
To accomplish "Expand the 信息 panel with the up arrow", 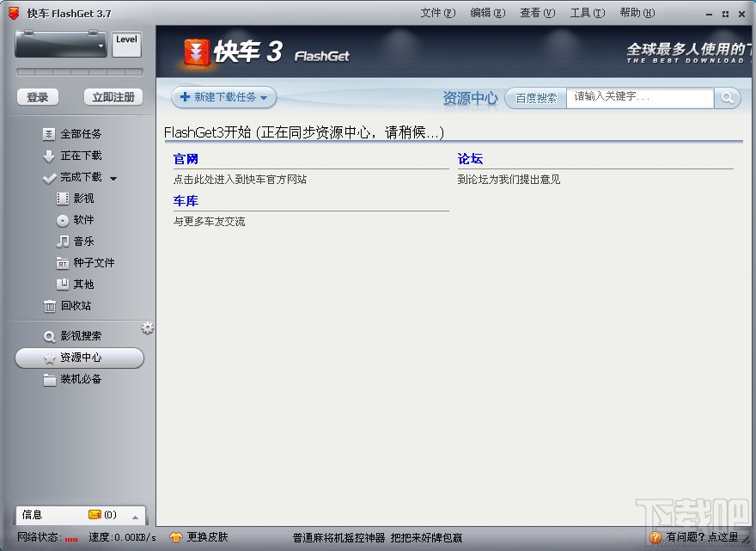I will click(x=136, y=517).
